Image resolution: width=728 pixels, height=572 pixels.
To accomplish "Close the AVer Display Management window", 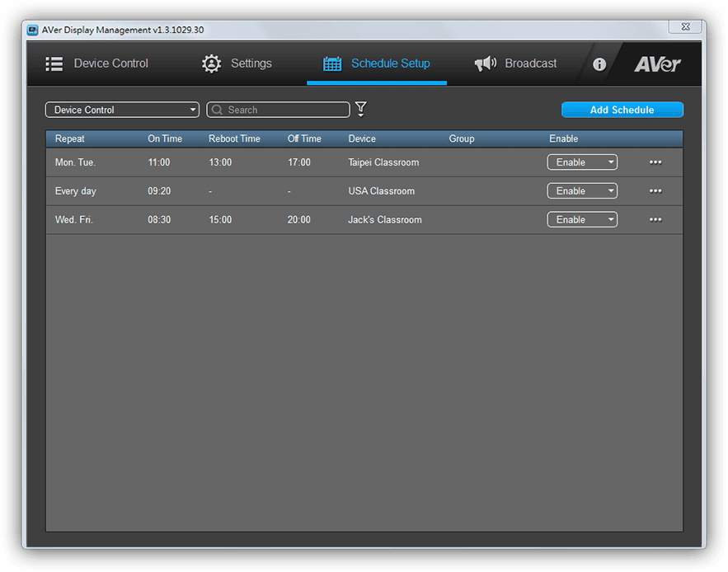I will pos(685,27).
